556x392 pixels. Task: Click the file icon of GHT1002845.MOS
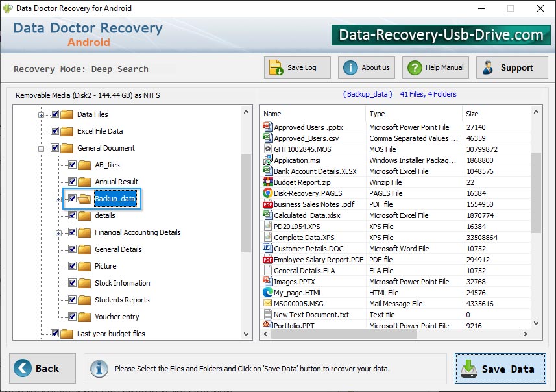267,149
